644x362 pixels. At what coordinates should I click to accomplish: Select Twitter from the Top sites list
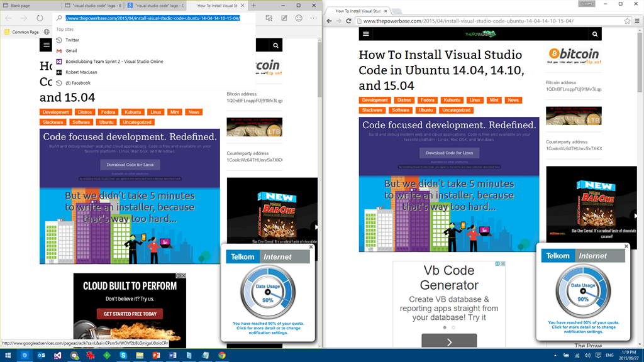[72, 40]
